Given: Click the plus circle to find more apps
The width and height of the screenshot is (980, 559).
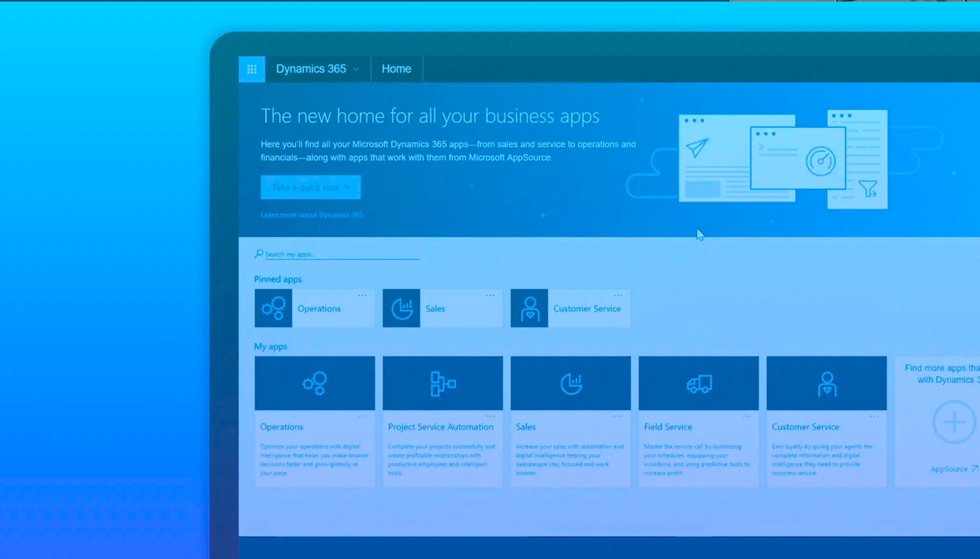Looking at the screenshot, I should coord(954,422).
